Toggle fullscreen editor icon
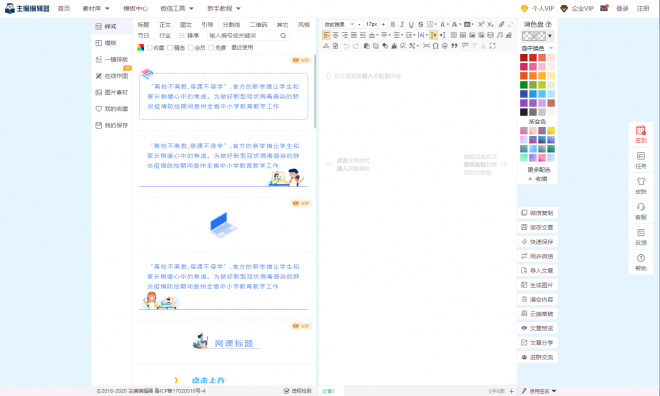The width and height of the screenshot is (660, 396). (x=493, y=46)
